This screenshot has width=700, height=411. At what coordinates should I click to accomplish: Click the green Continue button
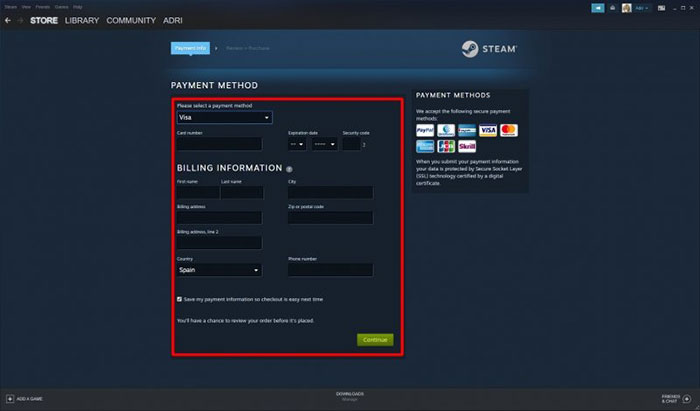[x=375, y=340]
